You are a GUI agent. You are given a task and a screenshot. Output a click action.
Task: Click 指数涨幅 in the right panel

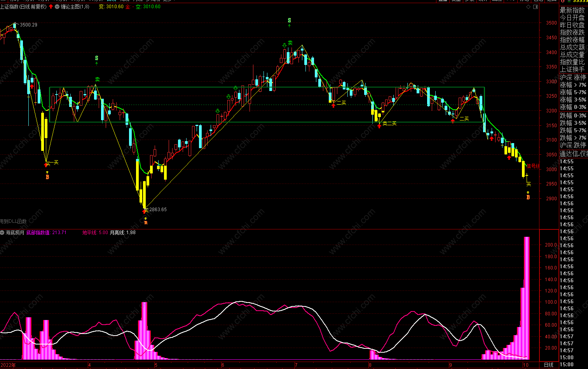pos(572,40)
